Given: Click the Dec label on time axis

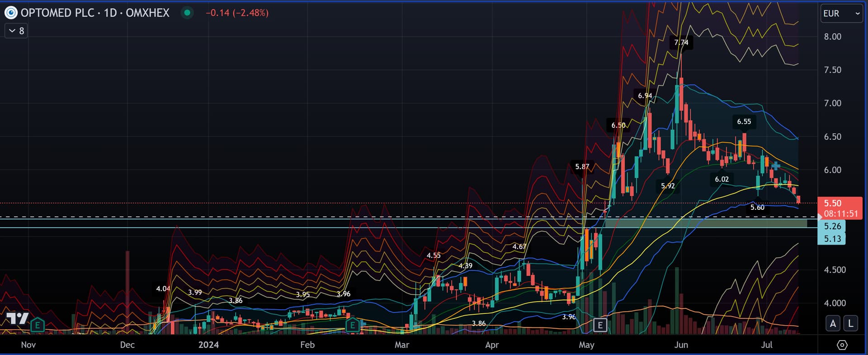Looking at the screenshot, I should click(x=127, y=345).
